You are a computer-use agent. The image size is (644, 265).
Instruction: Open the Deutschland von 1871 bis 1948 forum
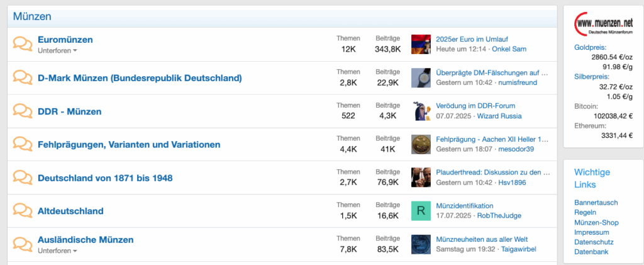pyautogui.click(x=105, y=178)
